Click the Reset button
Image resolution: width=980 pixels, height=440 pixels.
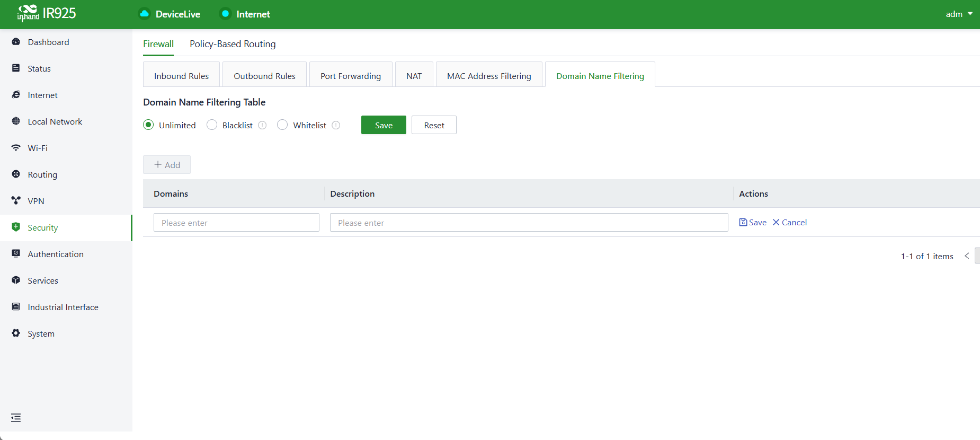point(434,125)
